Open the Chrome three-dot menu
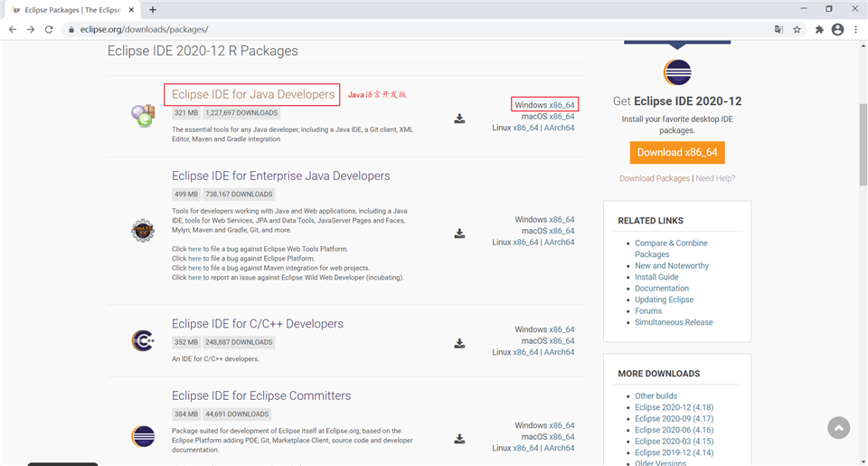Image resolution: width=868 pixels, height=466 pixels. pyautogui.click(x=856, y=29)
